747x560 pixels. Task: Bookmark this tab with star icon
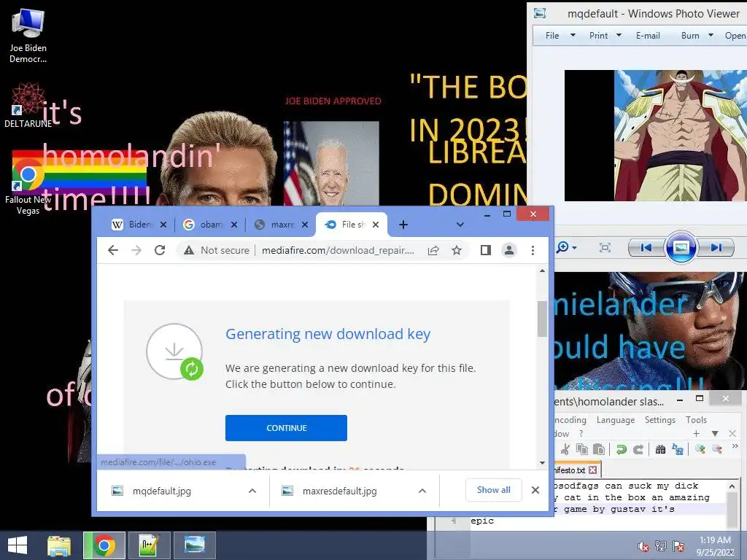457,250
